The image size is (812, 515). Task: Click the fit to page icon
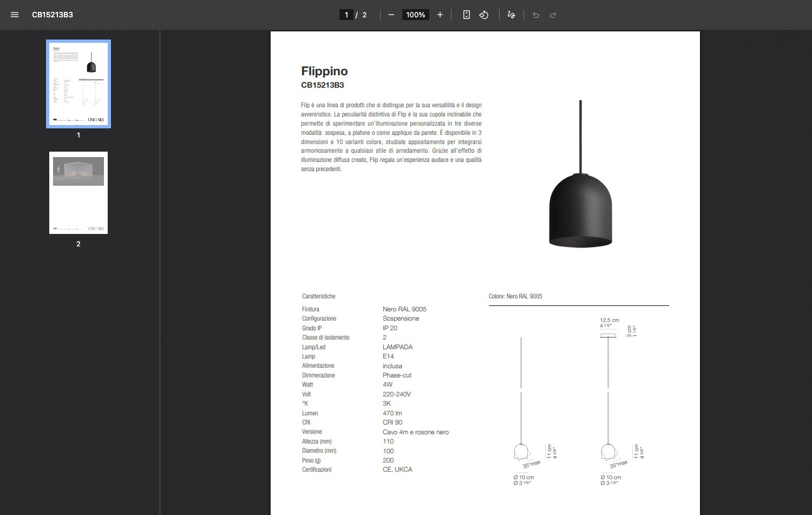pyautogui.click(x=466, y=15)
